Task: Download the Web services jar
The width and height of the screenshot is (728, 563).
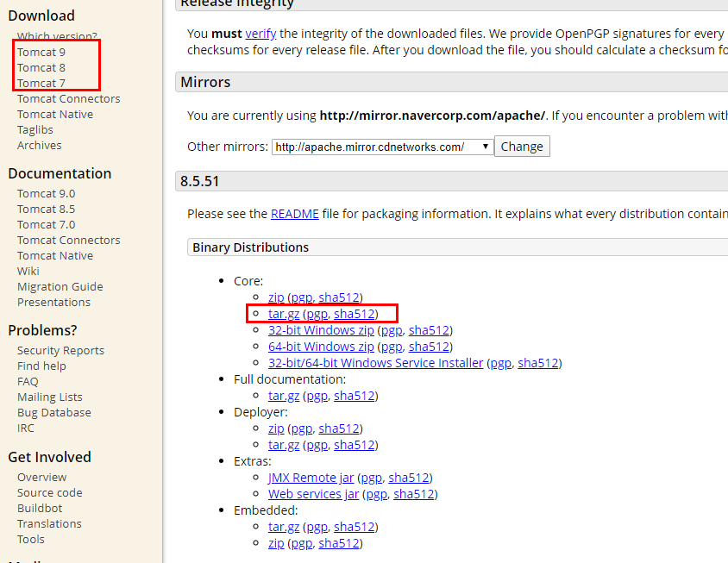Action: [x=313, y=494]
